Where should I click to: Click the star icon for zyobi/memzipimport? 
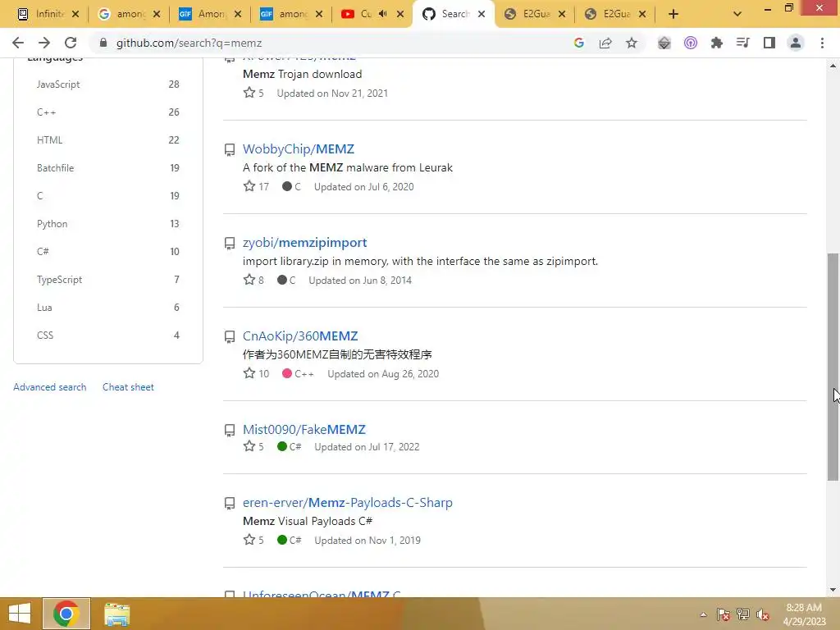coord(249,279)
